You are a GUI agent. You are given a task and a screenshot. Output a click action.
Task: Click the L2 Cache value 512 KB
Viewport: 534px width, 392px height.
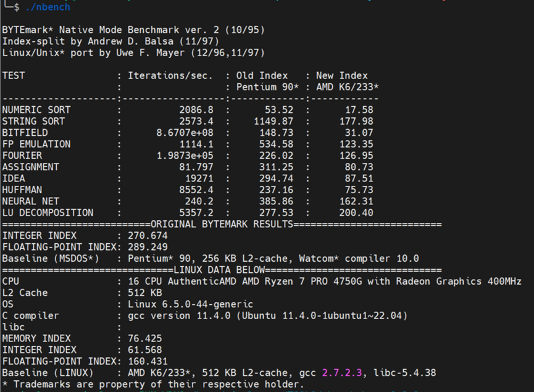(x=144, y=293)
